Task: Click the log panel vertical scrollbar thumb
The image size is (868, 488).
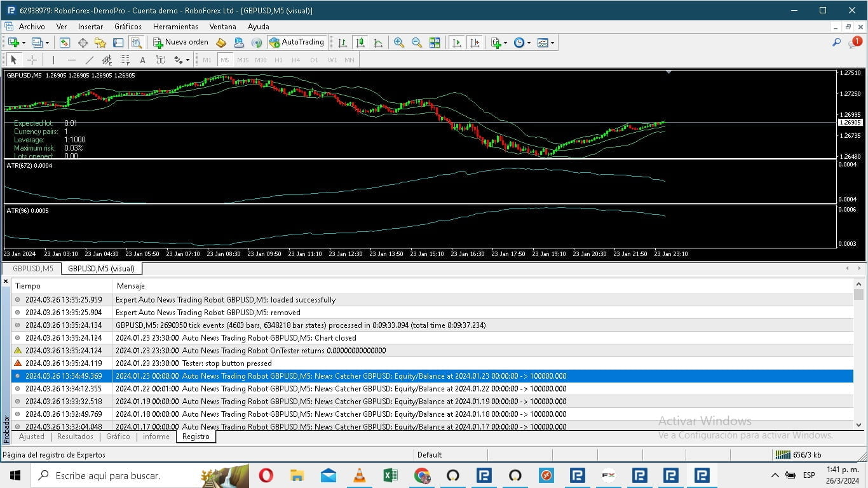Action: [858, 295]
